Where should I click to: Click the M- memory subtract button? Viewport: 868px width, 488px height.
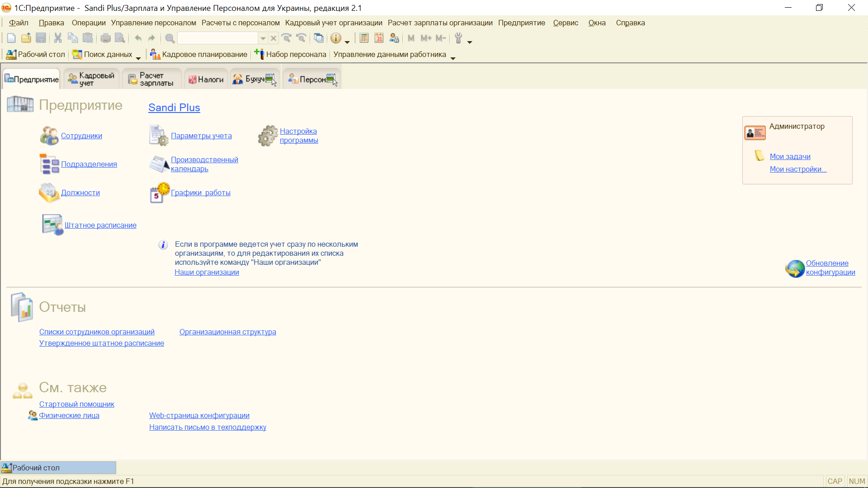tap(441, 38)
